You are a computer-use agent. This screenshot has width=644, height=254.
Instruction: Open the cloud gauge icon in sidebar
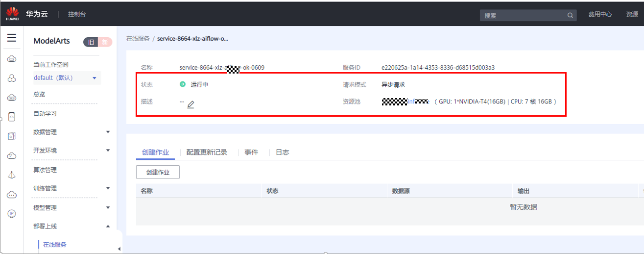12,156
